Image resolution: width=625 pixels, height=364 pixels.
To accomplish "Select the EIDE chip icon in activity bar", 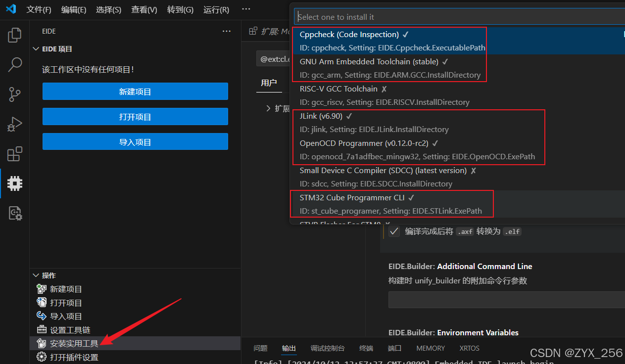I will click(15, 183).
